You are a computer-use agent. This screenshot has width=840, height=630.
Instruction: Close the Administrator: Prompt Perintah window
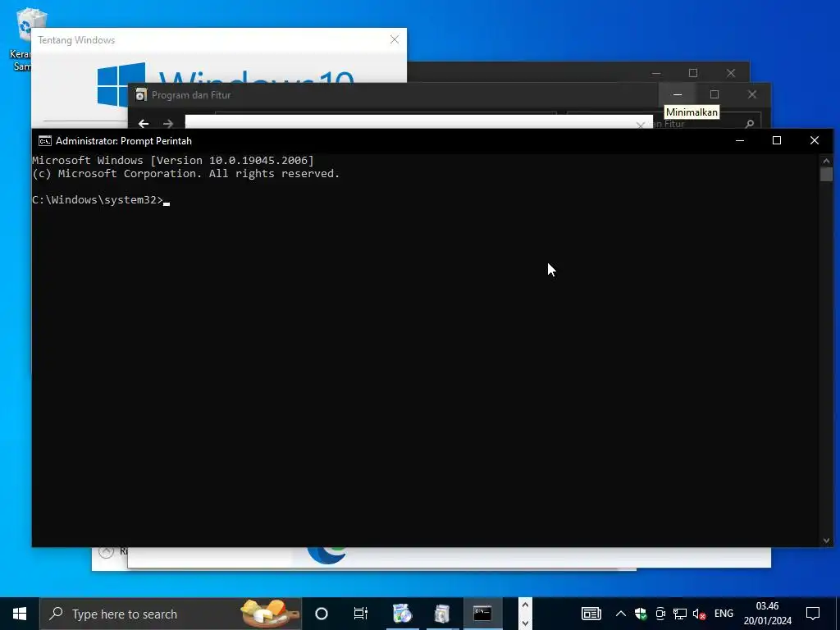tap(815, 140)
